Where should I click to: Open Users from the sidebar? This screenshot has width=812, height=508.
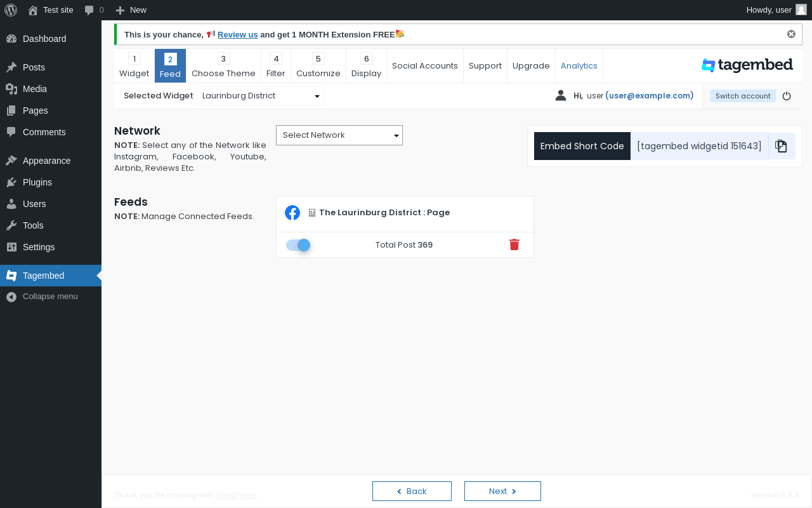51,204
